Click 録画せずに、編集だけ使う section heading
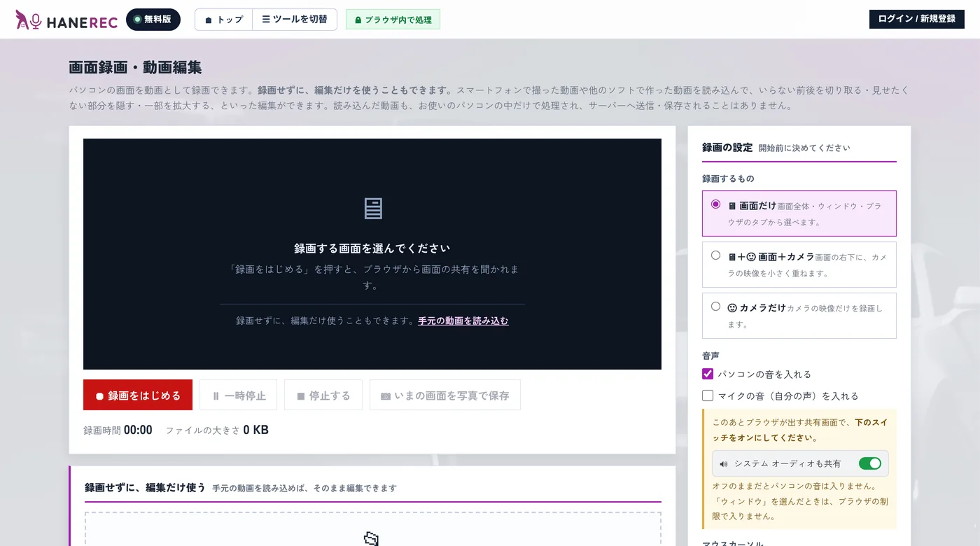This screenshot has height=546, width=980. click(145, 487)
